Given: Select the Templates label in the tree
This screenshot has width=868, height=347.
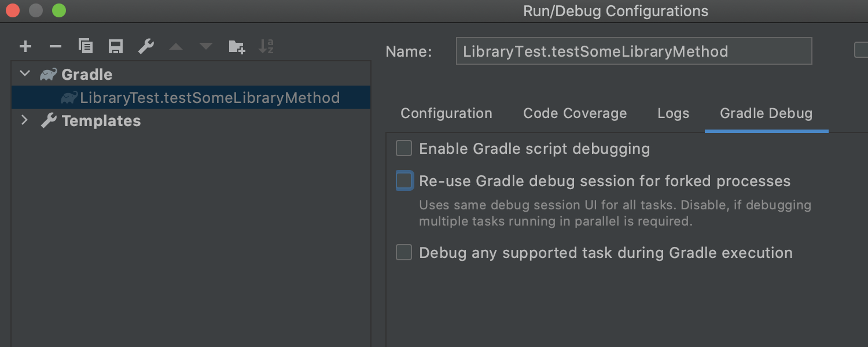Looking at the screenshot, I should point(101,121).
